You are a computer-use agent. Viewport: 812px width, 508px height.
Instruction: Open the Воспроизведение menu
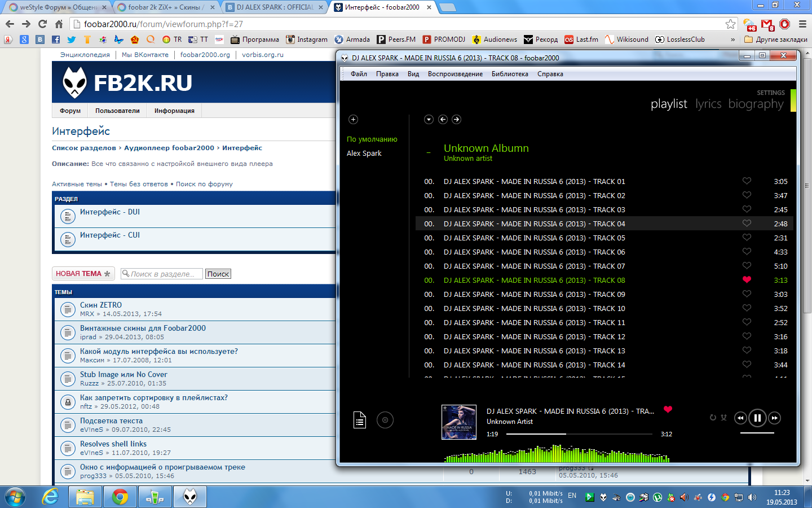[455, 74]
